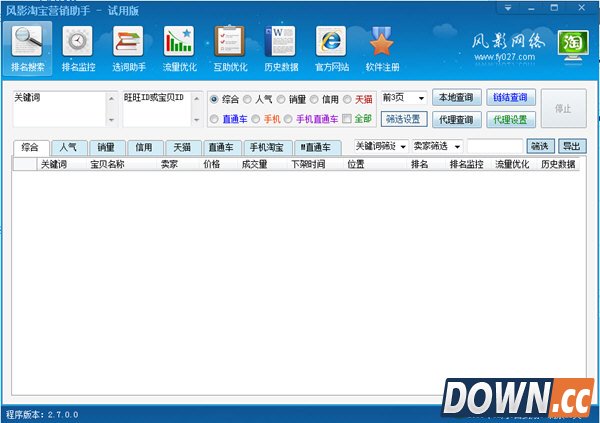
Task: Open the 排名监控 clock icon
Action: click(x=78, y=41)
